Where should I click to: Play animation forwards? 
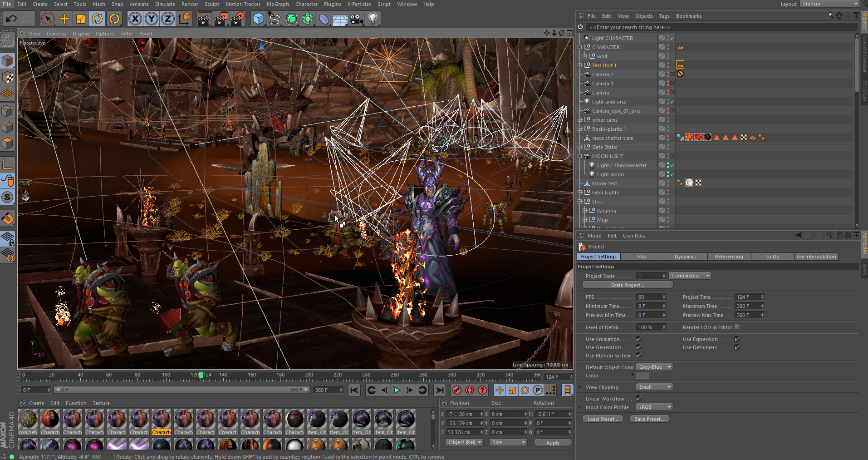click(397, 390)
